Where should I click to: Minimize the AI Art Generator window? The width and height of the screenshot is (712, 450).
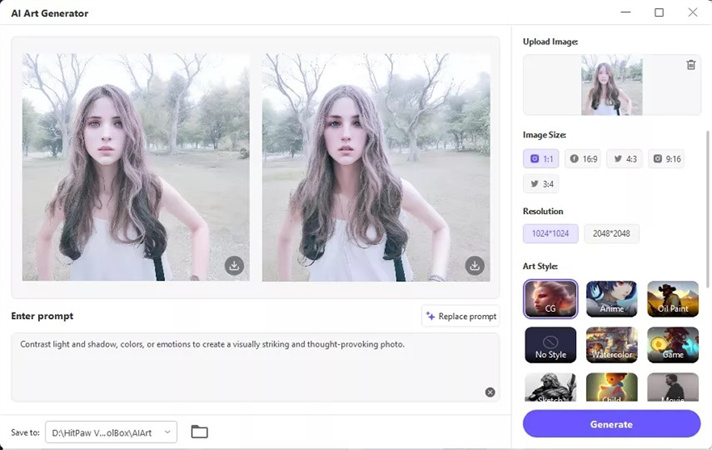click(626, 12)
